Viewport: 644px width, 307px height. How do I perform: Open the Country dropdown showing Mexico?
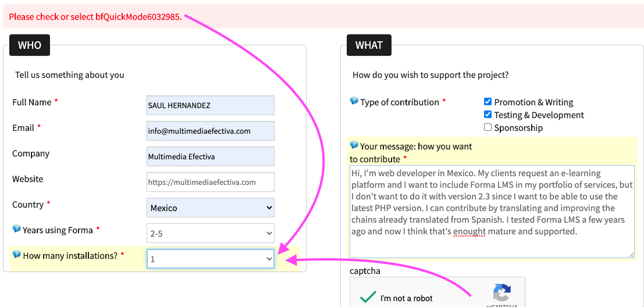(210, 208)
